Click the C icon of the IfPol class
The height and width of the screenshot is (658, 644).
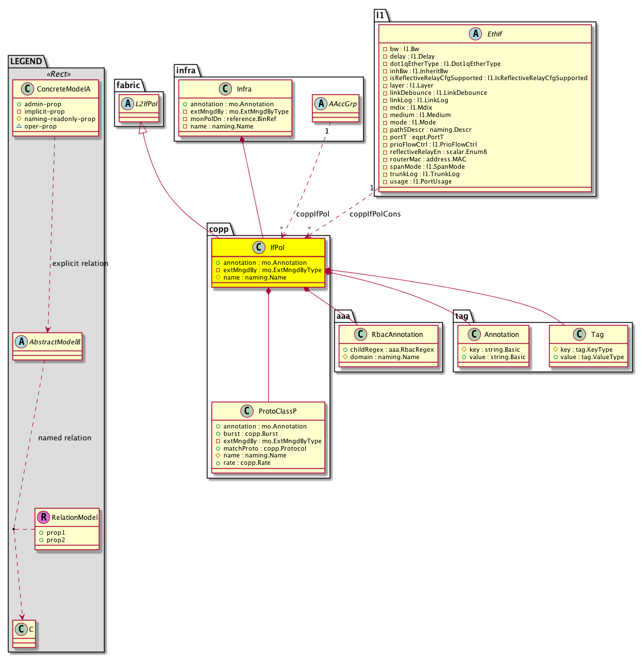pyautogui.click(x=259, y=247)
